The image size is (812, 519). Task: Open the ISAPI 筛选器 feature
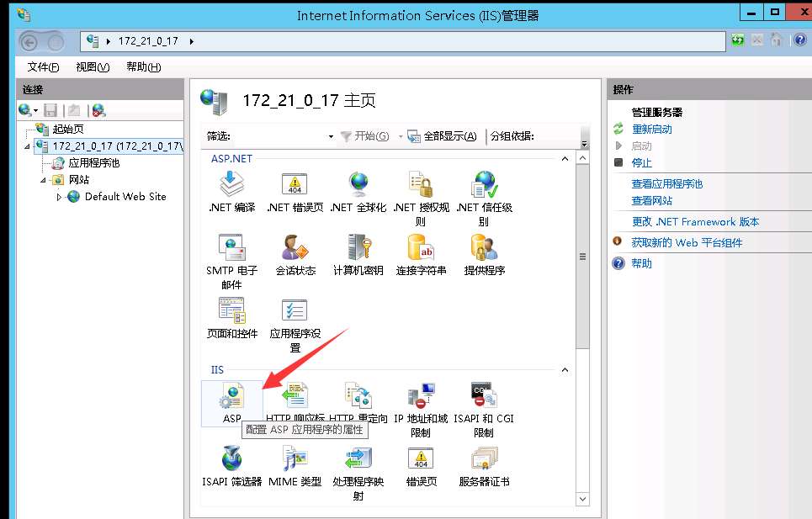coord(231,458)
